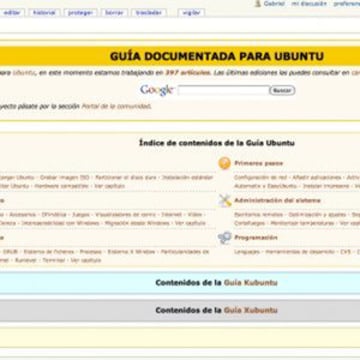Open the trasladar tab

click(x=149, y=13)
